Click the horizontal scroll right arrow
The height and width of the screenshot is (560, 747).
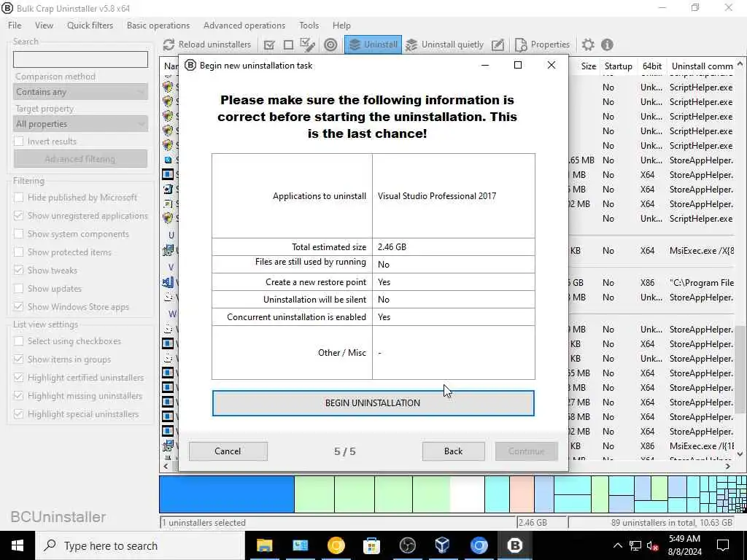pyautogui.click(x=728, y=466)
